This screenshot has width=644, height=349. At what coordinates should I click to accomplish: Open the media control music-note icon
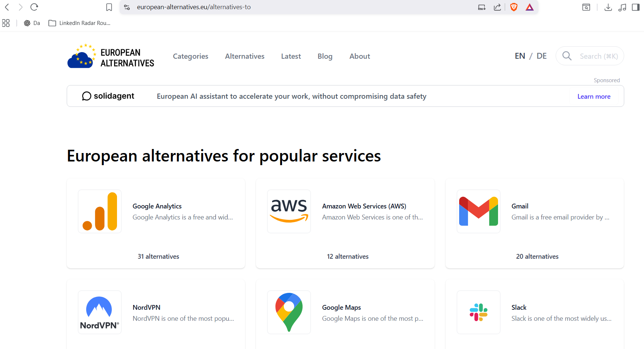(622, 7)
